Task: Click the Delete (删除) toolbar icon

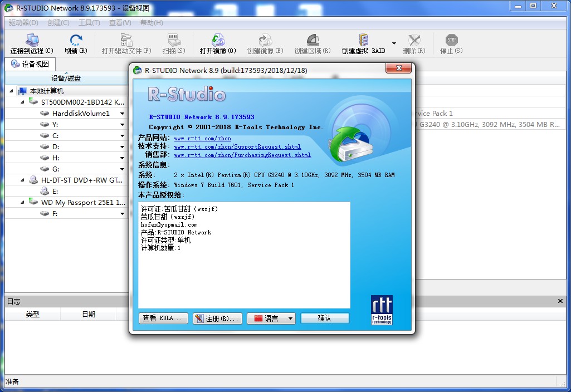Action: pyautogui.click(x=414, y=40)
